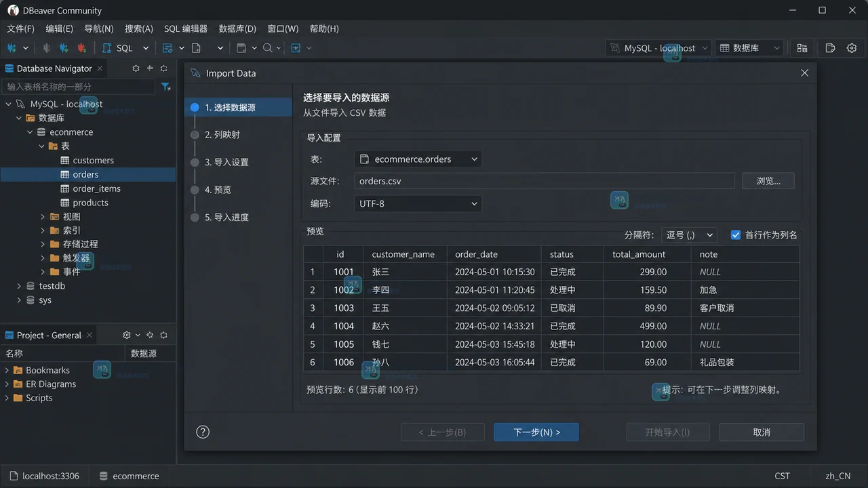Expand the testdb database node
The width and height of the screenshot is (868, 488).
(x=19, y=286)
